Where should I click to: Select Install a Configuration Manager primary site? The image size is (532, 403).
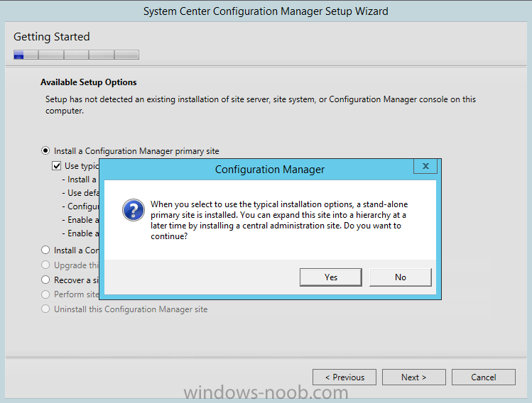[45, 151]
